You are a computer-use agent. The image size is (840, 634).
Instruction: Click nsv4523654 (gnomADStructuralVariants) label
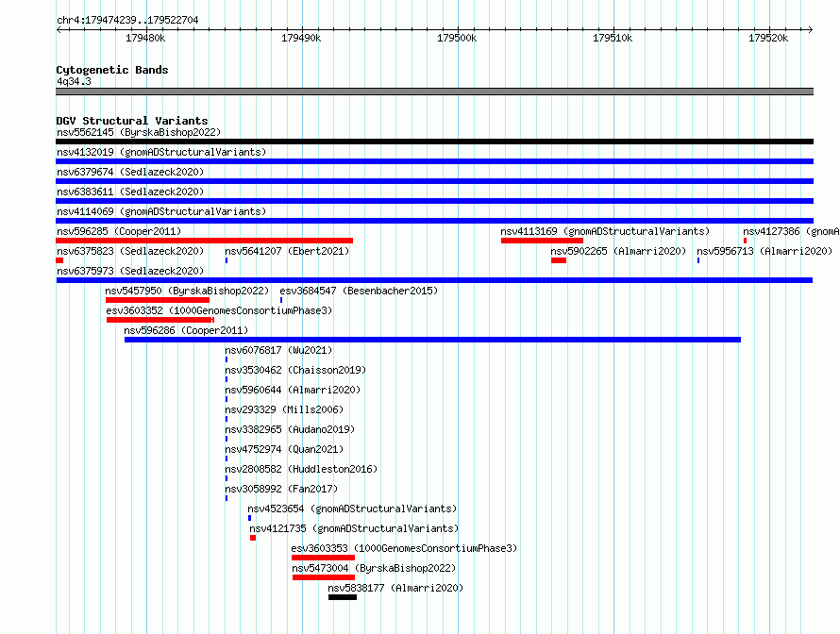pos(352,509)
